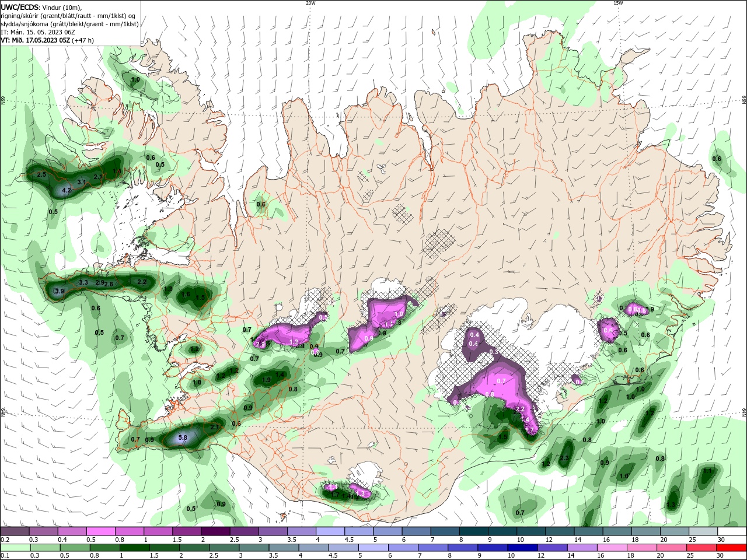This screenshot has height=560, width=747.
Task: Click the 3.3 value in the western rain band
Action: pyautogui.click(x=83, y=282)
